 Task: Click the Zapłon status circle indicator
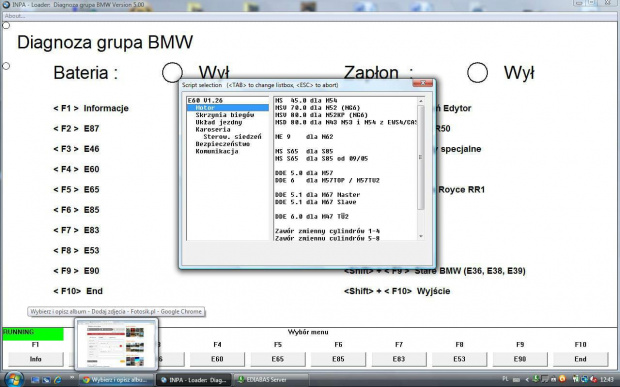tap(477, 72)
